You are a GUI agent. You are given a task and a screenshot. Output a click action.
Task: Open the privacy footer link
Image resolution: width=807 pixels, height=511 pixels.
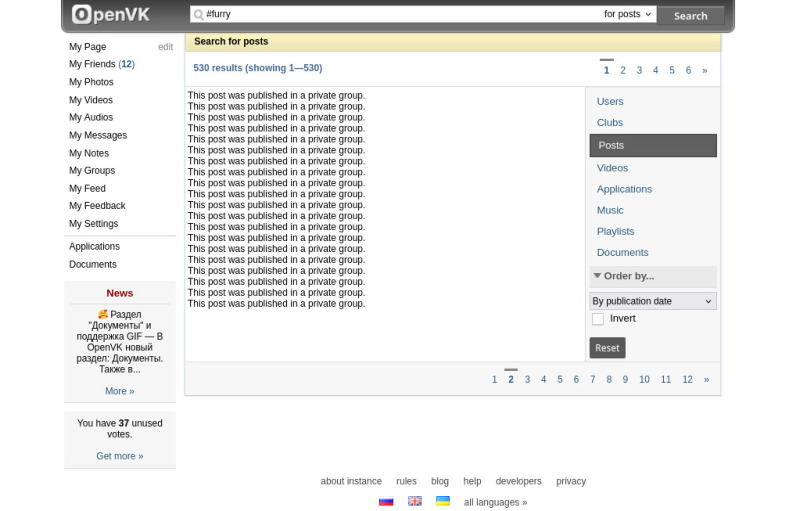point(571,481)
